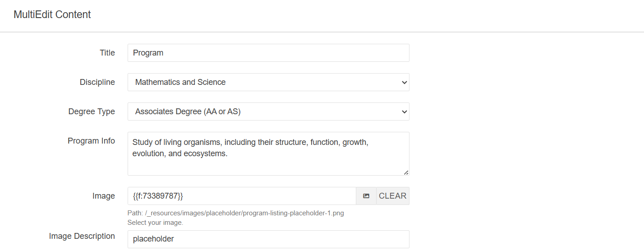Click the 'Mathematics and Science' selected value

point(180,82)
